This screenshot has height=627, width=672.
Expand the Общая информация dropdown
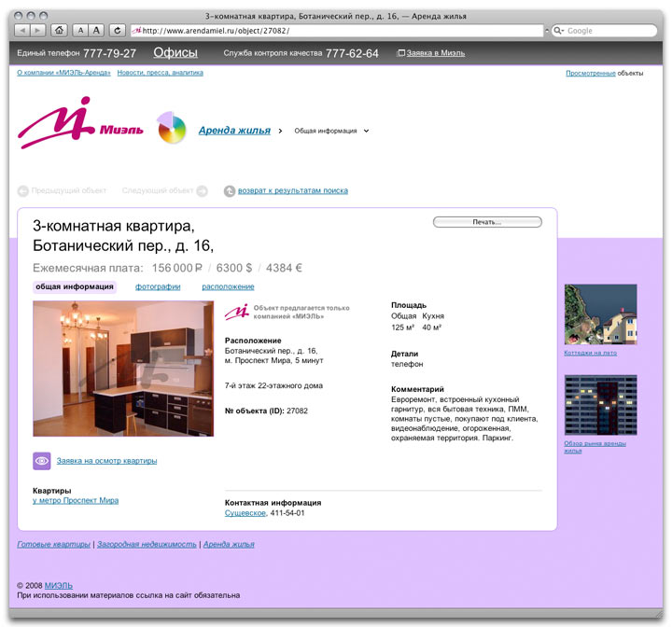coord(366,132)
